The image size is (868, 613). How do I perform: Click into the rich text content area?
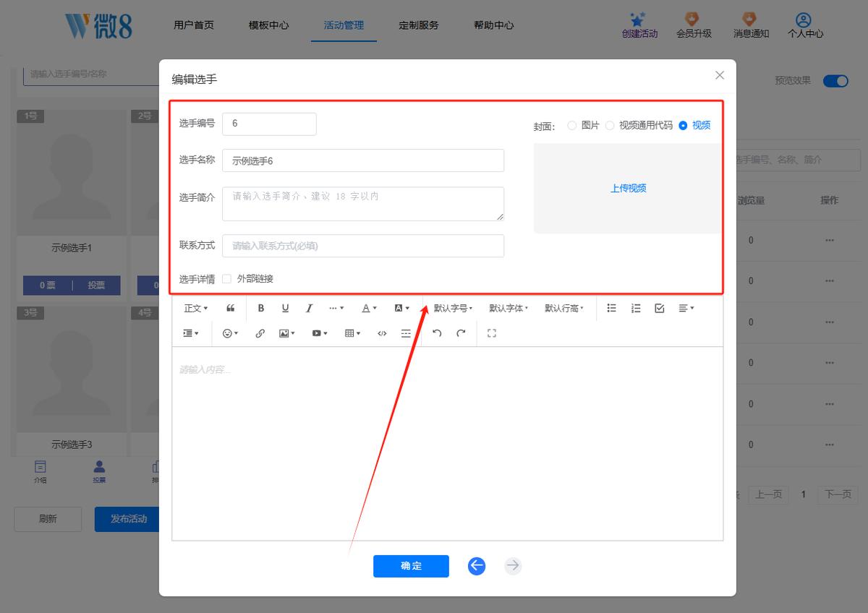click(447, 443)
